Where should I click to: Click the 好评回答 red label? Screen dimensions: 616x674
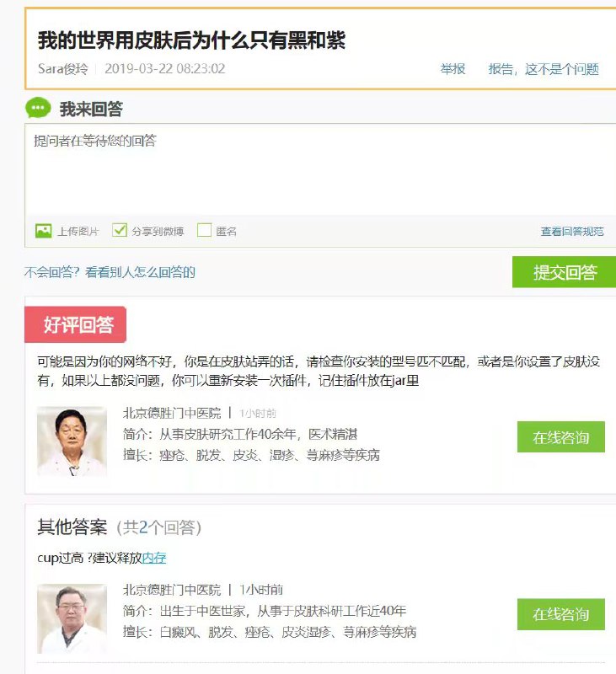click(76, 324)
